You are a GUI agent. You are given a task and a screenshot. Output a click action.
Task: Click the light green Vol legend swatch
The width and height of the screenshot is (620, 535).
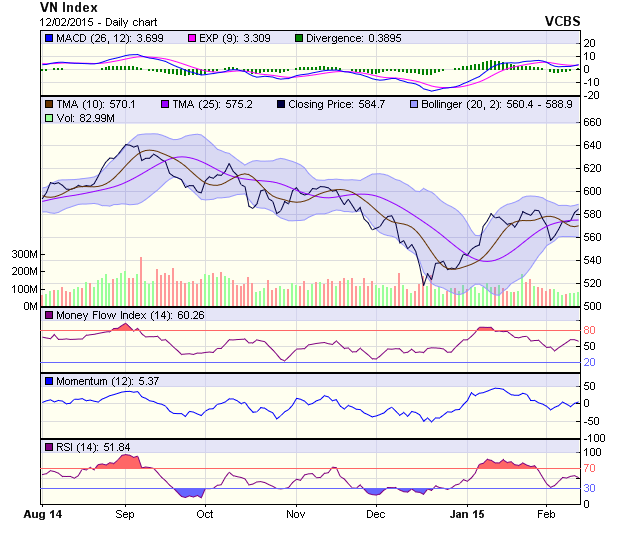[49, 118]
